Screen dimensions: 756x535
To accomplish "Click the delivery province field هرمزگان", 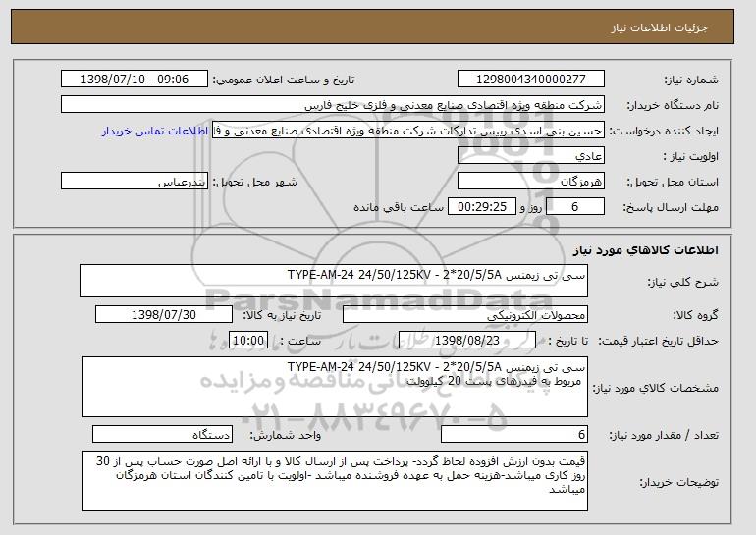I will pos(531,182).
